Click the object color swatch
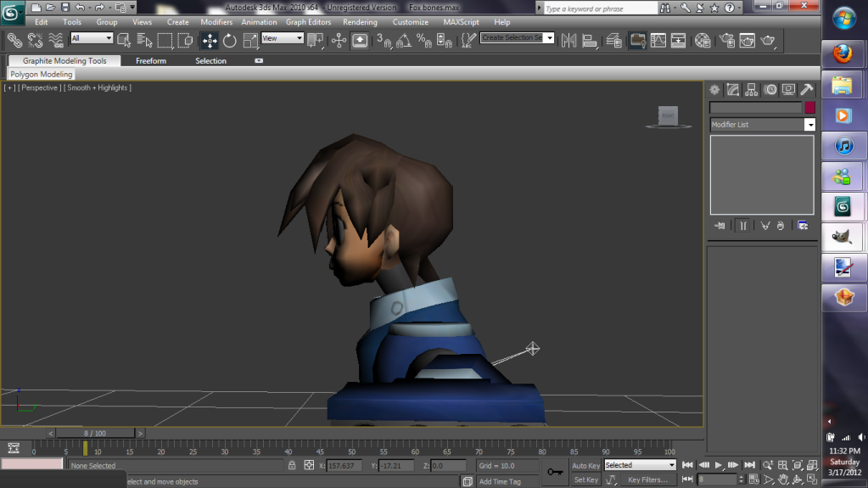 pos(809,108)
